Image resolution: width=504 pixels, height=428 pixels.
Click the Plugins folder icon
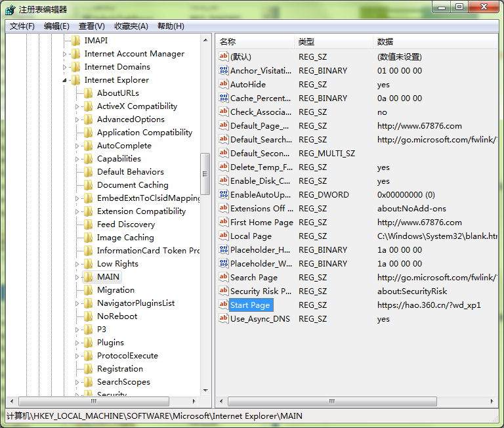pos(88,343)
